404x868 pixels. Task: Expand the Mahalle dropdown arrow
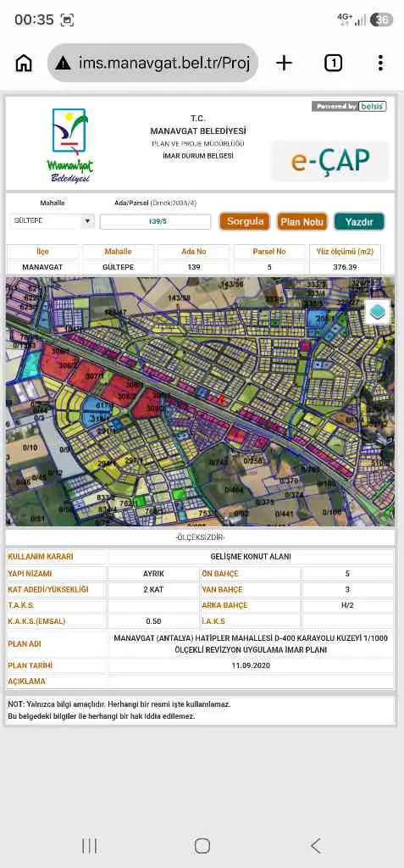click(x=87, y=221)
